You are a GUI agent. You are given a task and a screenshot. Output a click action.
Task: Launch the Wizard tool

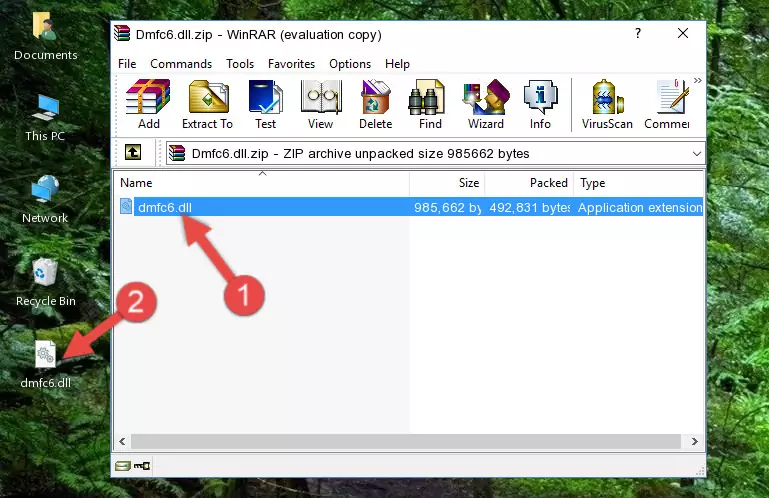click(486, 104)
